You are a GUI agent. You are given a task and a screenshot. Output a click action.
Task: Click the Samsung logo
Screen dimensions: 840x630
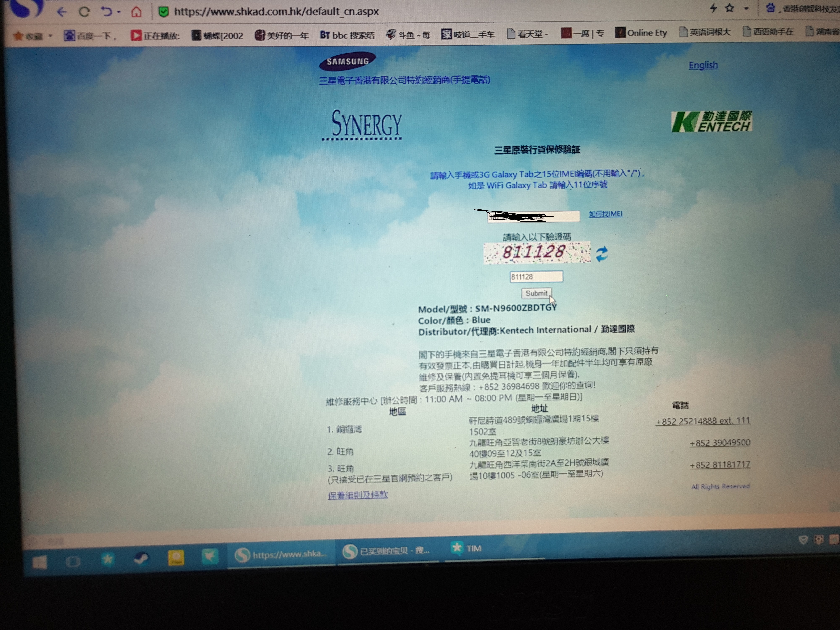pos(348,61)
